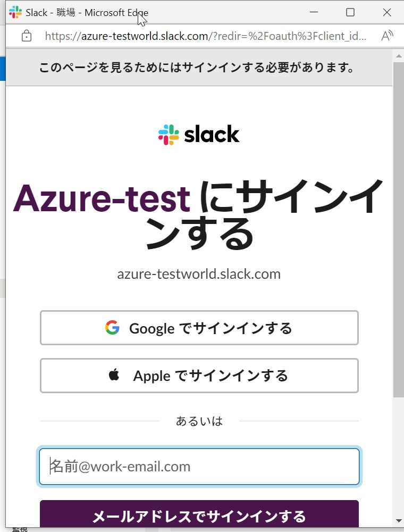Submit with 'メールアドレスでサインインする' button
This screenshot has width=404, height=532.
tap(199, 514)
